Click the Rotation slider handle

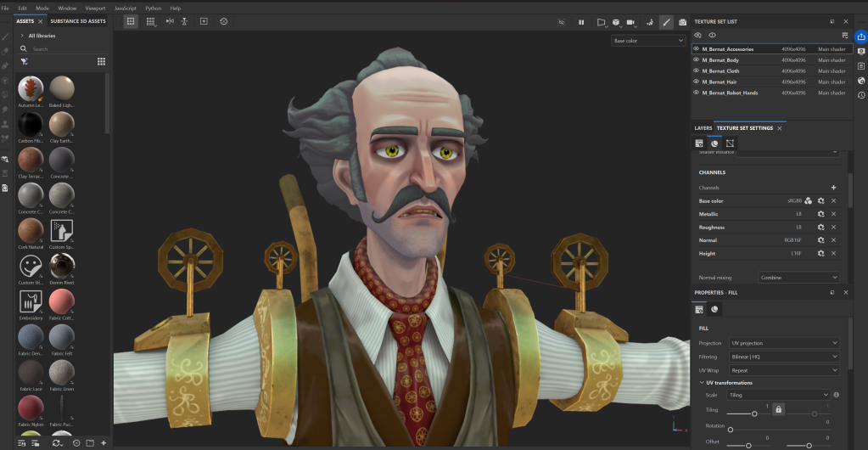731,430
